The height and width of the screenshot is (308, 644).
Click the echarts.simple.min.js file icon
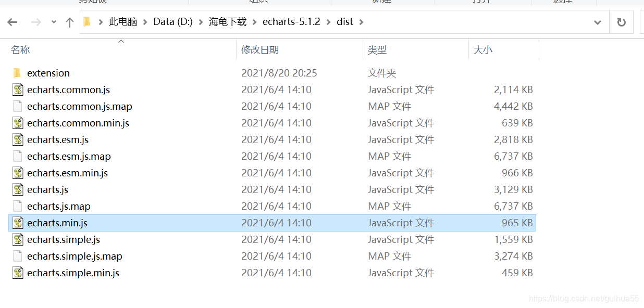[x=18, y=273]
